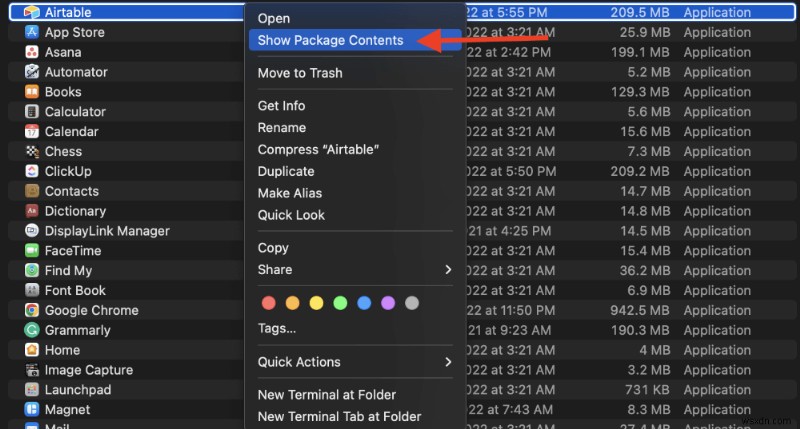The image size is (800, 429).
Task: Select the Magnet row name text
Action: [x=67, y=410]
